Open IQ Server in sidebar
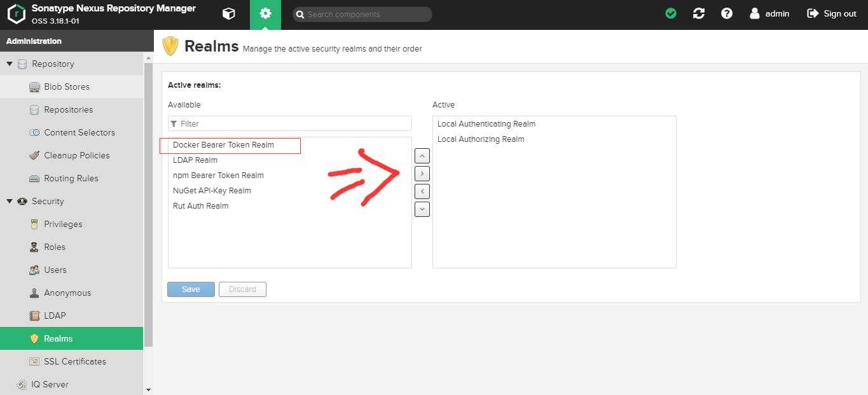Image resolution: width=868 pixels, height=395 pixels. (x=50, y=384)
